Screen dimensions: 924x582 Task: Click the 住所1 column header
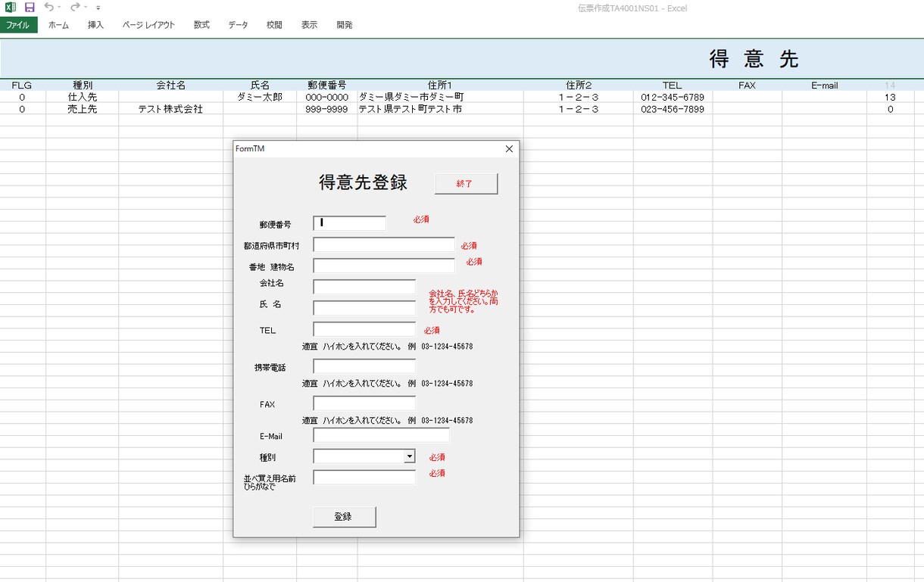(x=440, y=86)
